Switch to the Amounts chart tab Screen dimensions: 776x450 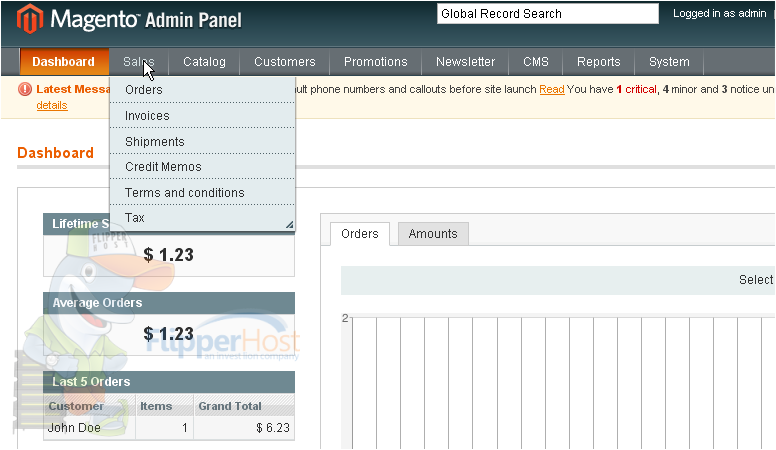tap(433, 234)
